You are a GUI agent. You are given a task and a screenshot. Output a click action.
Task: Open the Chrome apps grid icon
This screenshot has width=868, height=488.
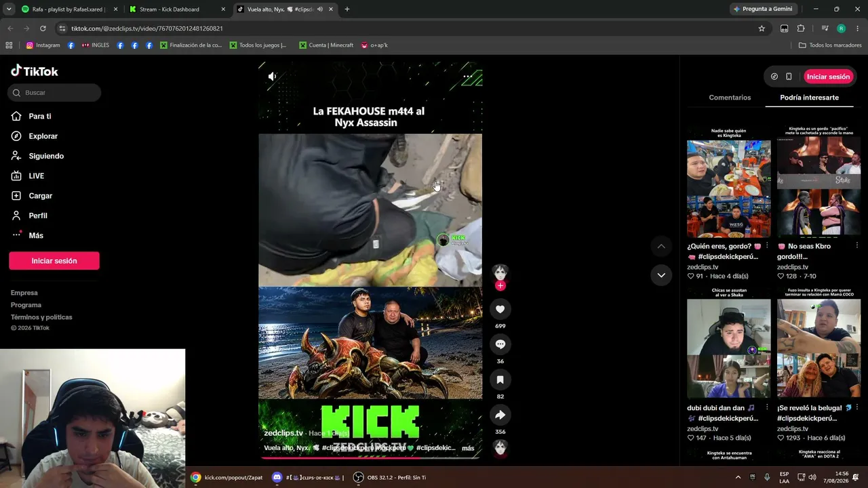coord(9,45)
